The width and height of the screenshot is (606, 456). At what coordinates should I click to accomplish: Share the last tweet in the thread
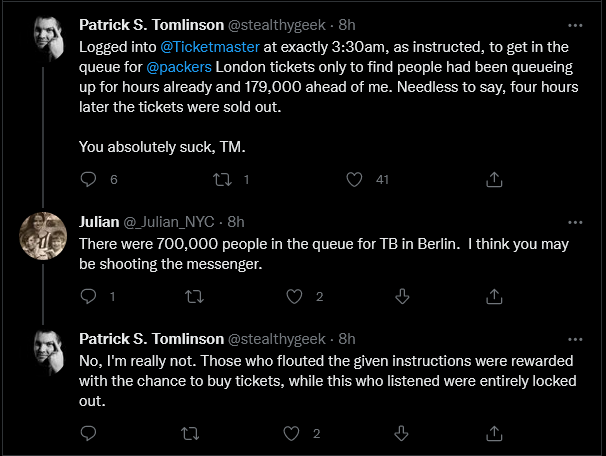tap(494, 433)
